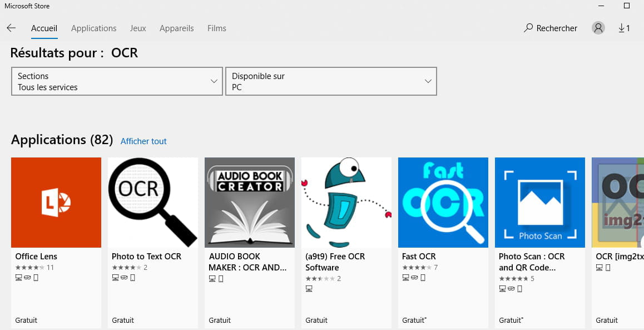Viewport: 644px width, 330px height.
Task: Click the device icons under AUDIO BOOK MAKER
Action: [x=216, y=279]
